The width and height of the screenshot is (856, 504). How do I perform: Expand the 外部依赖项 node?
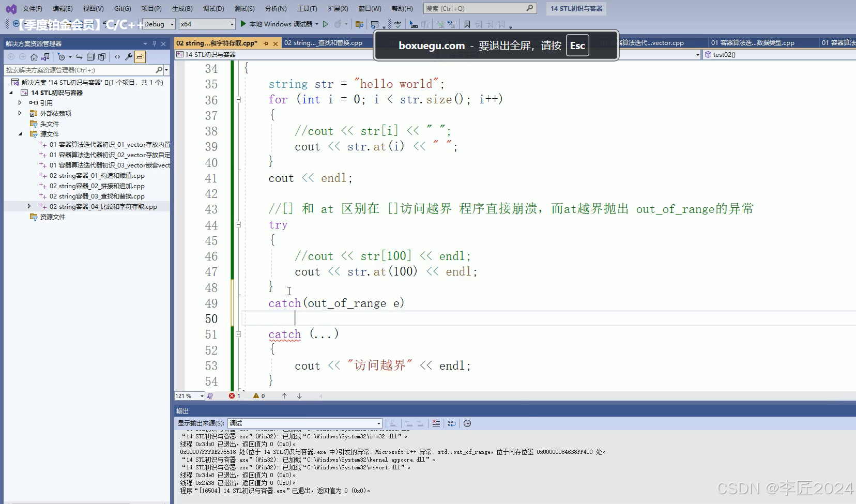[x=20, y=113]
